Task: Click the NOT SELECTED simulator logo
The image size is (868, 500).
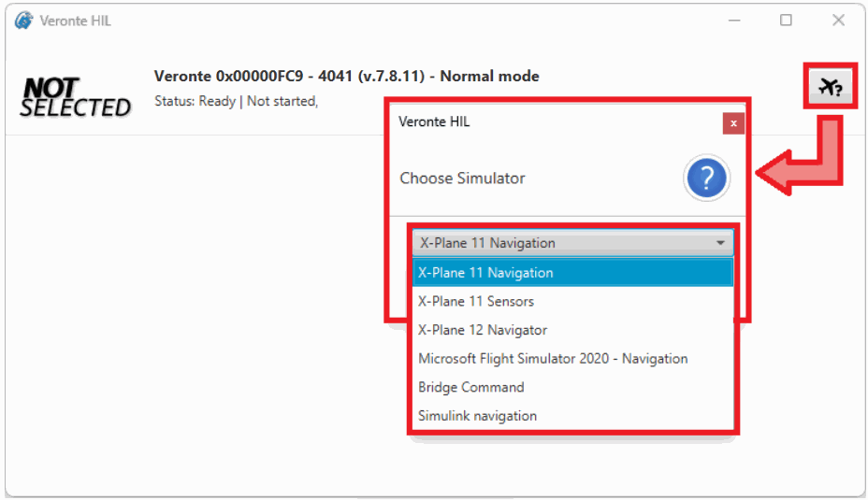Action: [76, 97]
